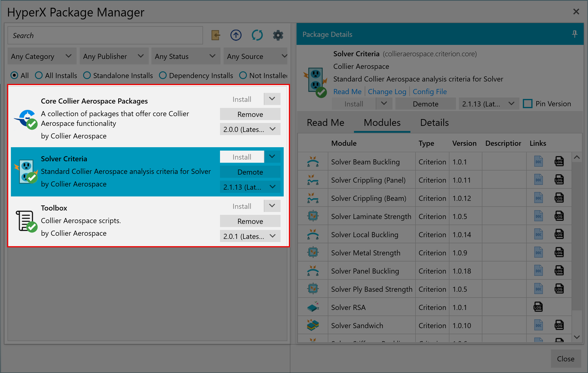Click the package Search field

105,35
